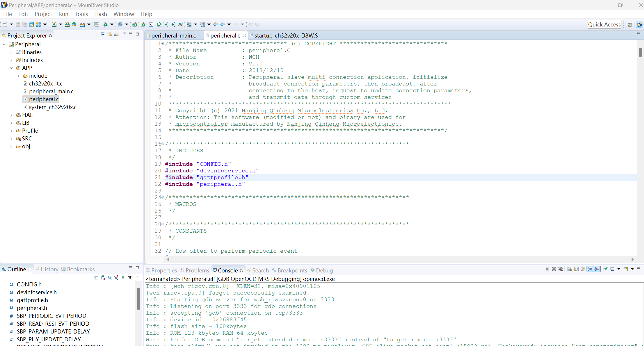Open Outline view menu triangle
Image resolution: width=644 pixels, height=346 pixels.
pos(138,277)
